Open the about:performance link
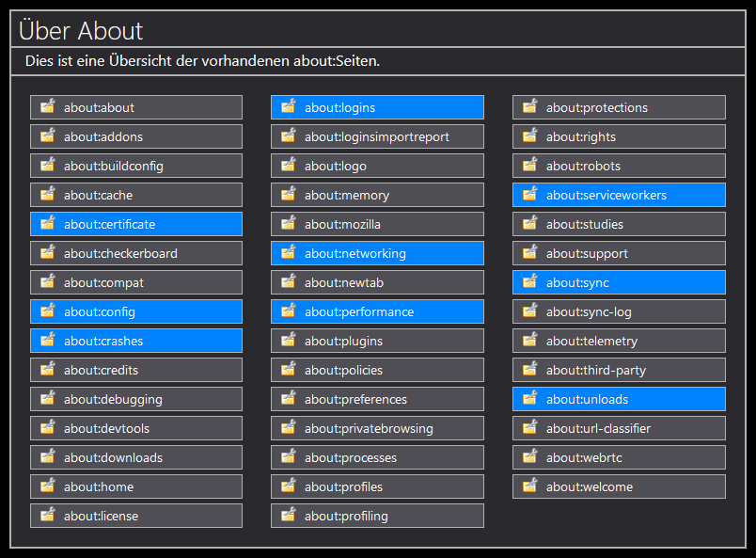The image size is (756, 558). [359, 311]
